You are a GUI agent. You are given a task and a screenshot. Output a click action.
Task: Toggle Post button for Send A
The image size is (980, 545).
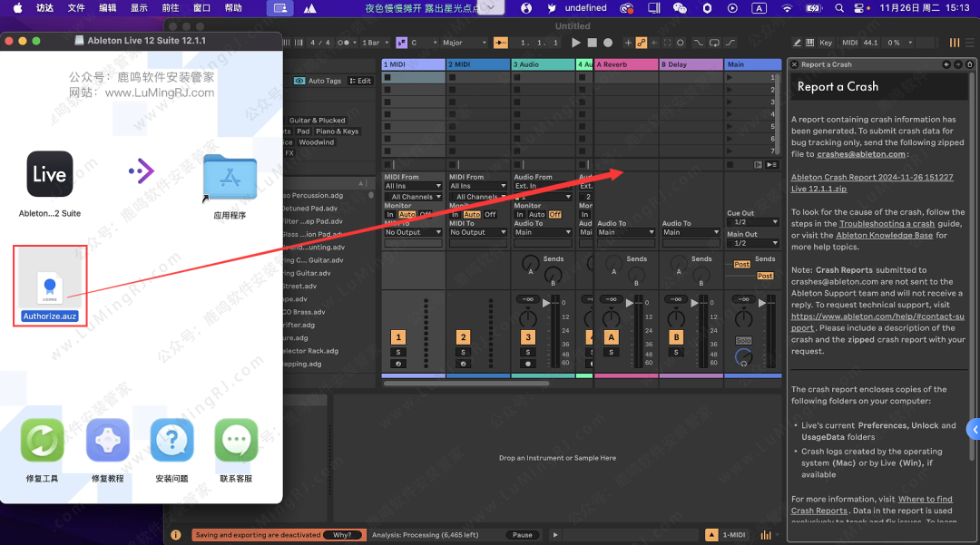click(x=741, y=264)
